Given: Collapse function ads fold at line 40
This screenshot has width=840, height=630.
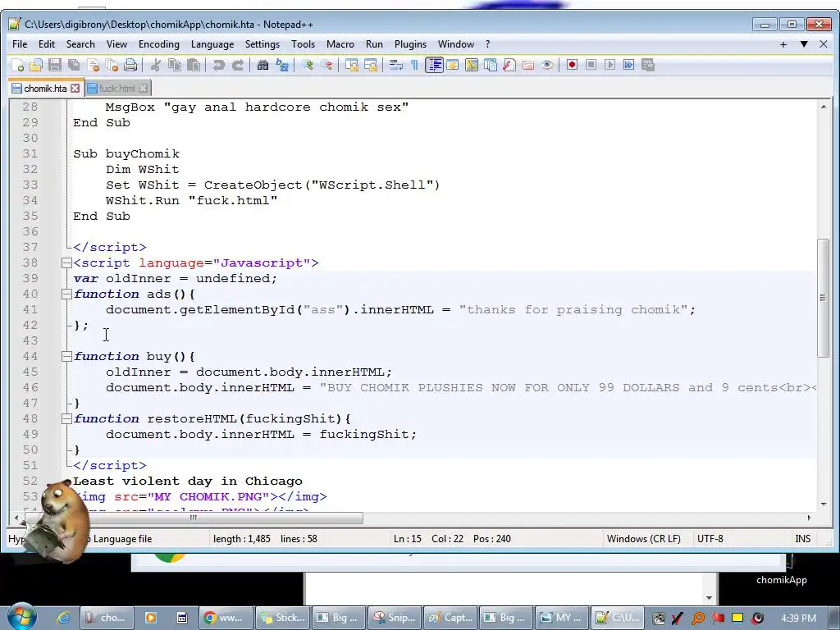Looking at the screenshot, I should (x=66, y=294).
